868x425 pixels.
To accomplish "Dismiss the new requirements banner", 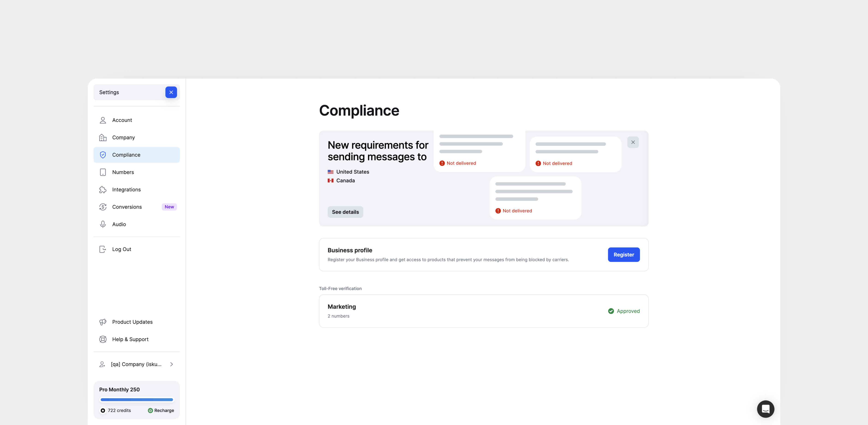I will coord(633,142).
